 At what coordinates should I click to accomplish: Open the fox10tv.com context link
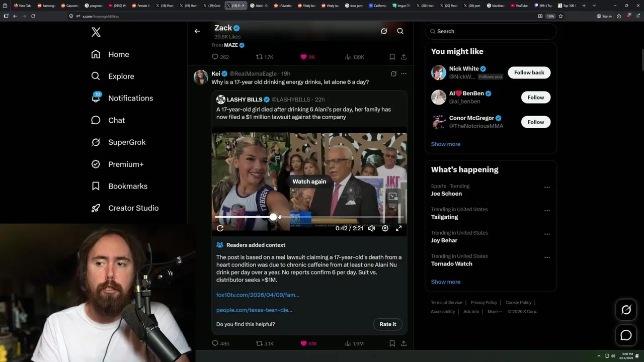[x=258, y=295]
